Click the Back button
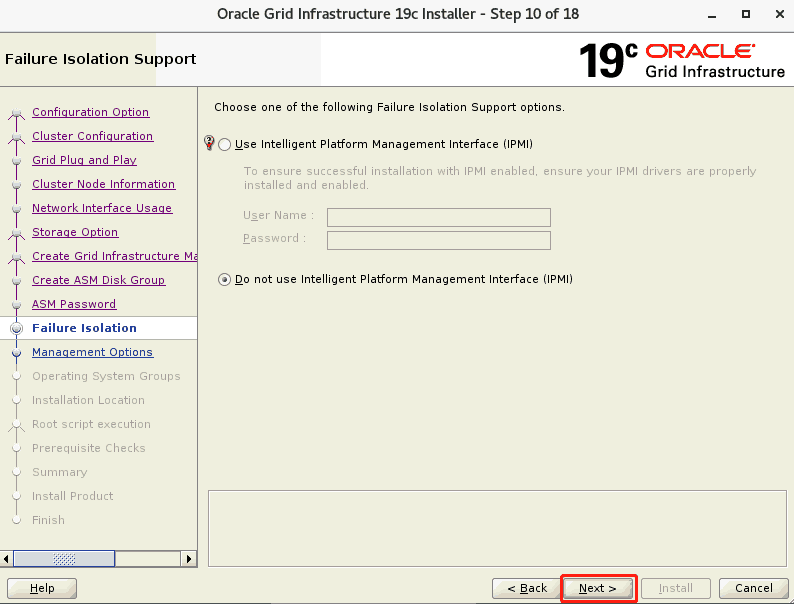Screen dimensions: 794x604 pos(527,588)
